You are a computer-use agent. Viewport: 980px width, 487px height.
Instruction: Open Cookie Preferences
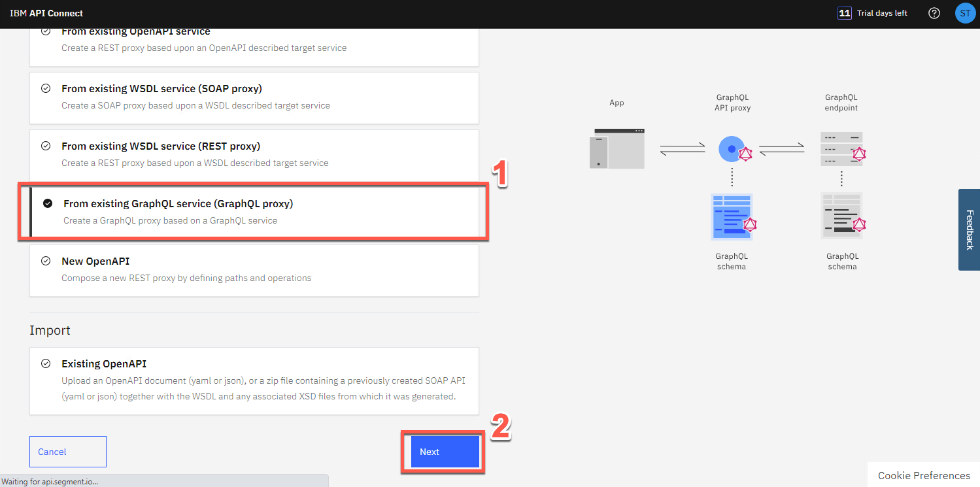pyautogui.click(x=924, y=475)
